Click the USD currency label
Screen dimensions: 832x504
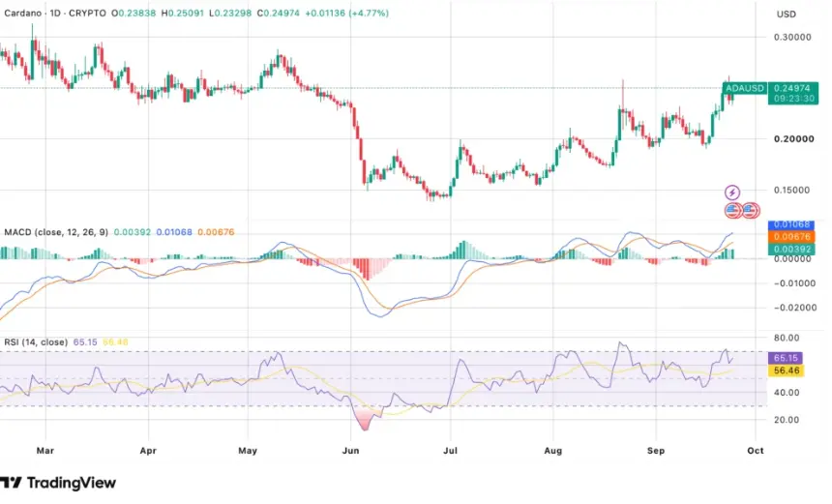(x=787, y=15)
